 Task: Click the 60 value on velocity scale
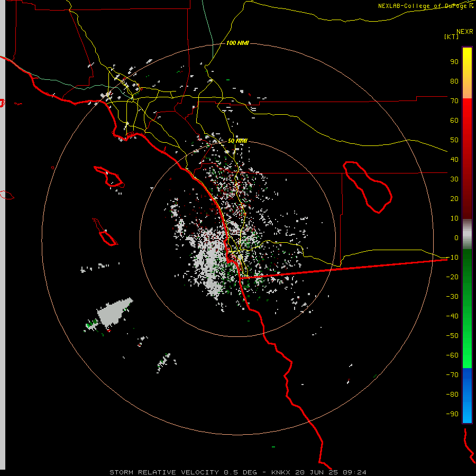454,121
